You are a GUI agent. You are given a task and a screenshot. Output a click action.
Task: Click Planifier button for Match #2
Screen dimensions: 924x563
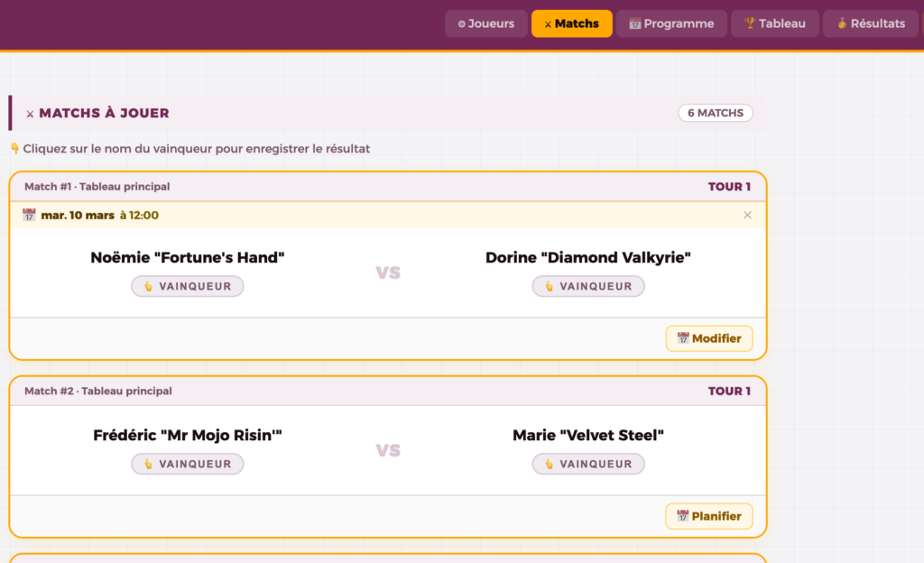(x=709, y=516)
